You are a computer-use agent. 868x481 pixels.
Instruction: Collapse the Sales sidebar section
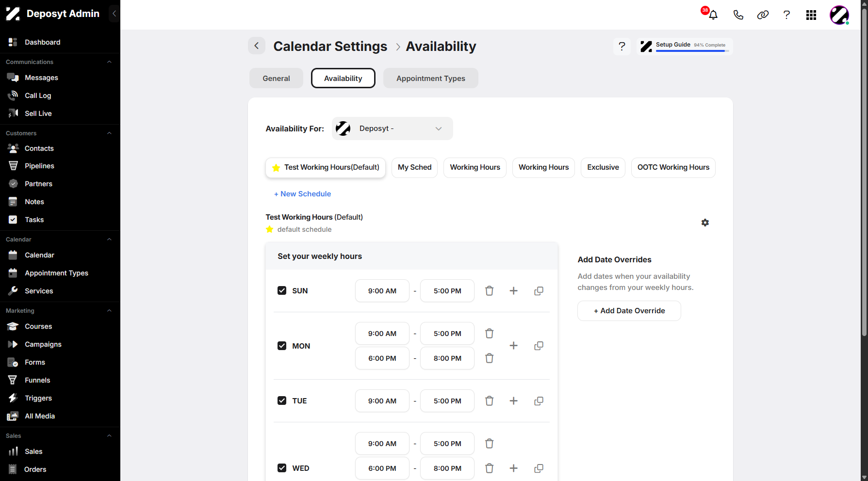109,436
